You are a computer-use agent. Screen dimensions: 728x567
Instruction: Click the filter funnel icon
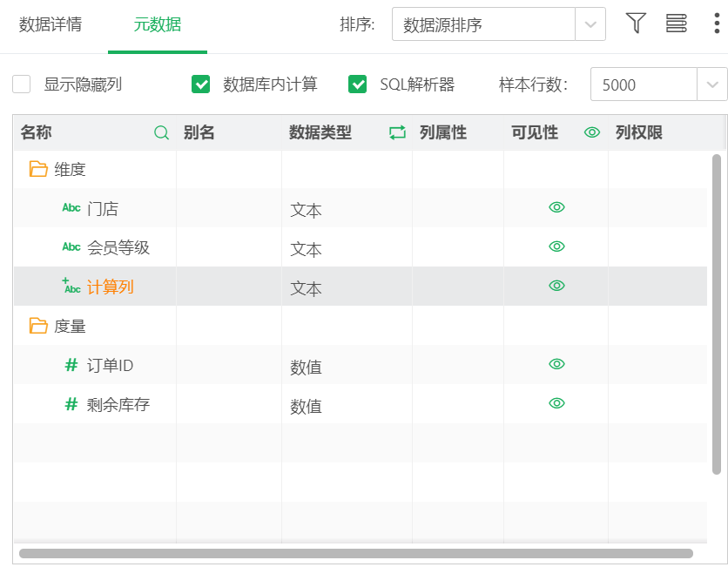(x=636, y=24)
